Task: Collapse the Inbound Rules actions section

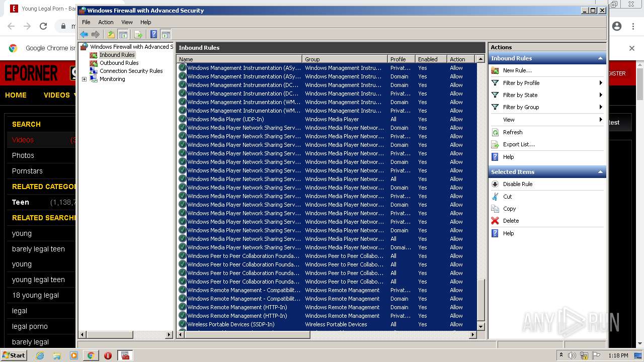Action: [600, 58]
